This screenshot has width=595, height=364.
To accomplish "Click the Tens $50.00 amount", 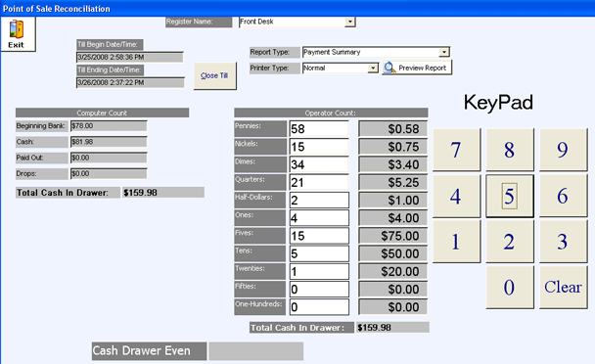I will (392, 254).
